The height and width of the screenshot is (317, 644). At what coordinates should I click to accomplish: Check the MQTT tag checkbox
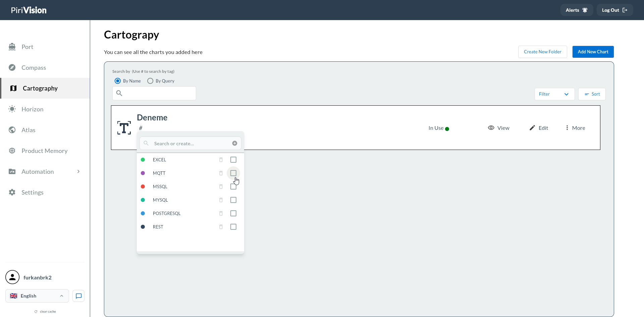[x=233, y=173]
